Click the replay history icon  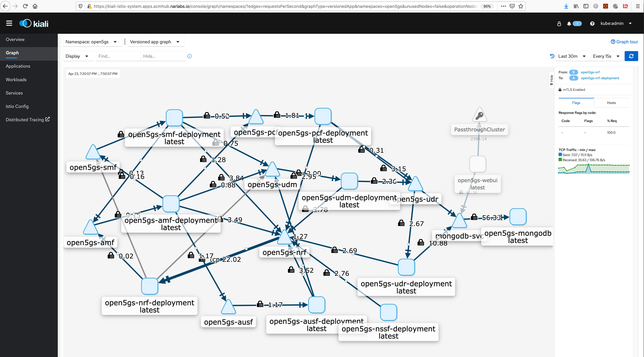tap(552, 56)
